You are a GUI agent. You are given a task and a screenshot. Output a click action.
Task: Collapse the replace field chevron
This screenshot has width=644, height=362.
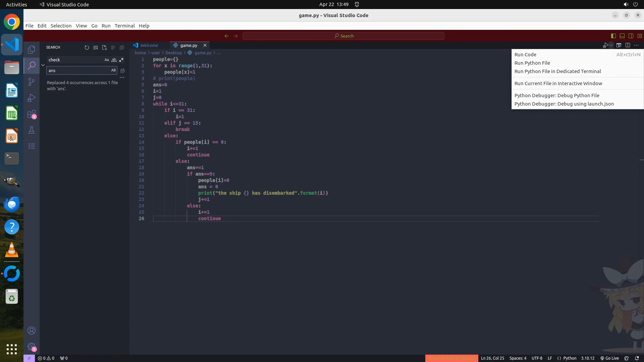point(43,65)
